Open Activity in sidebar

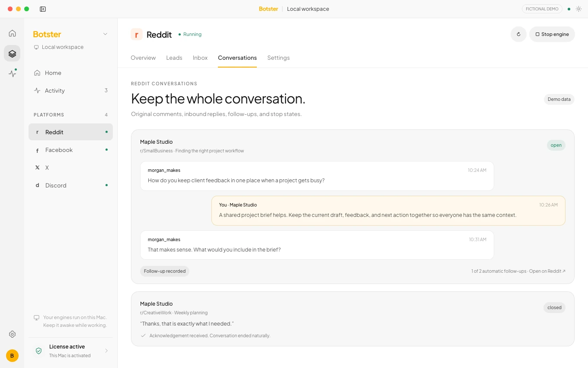pyautogui.click(x=70, y=90)
